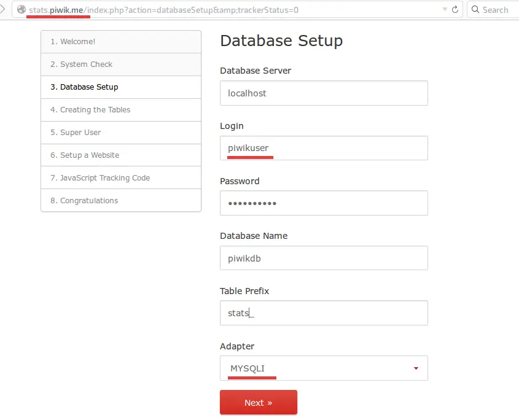
Task: Choose the Setup a Website step
Action: pyautogui.click(x=121, y=155)
